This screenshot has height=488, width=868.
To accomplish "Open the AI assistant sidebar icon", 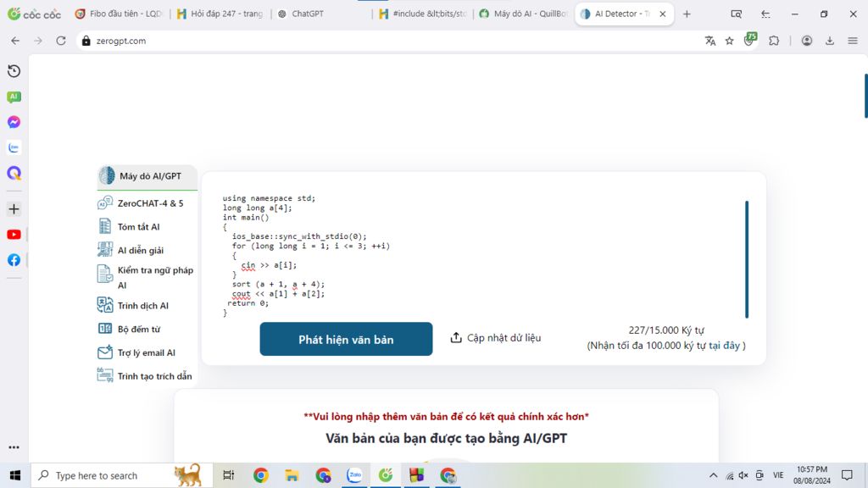I will coord(14,97).
